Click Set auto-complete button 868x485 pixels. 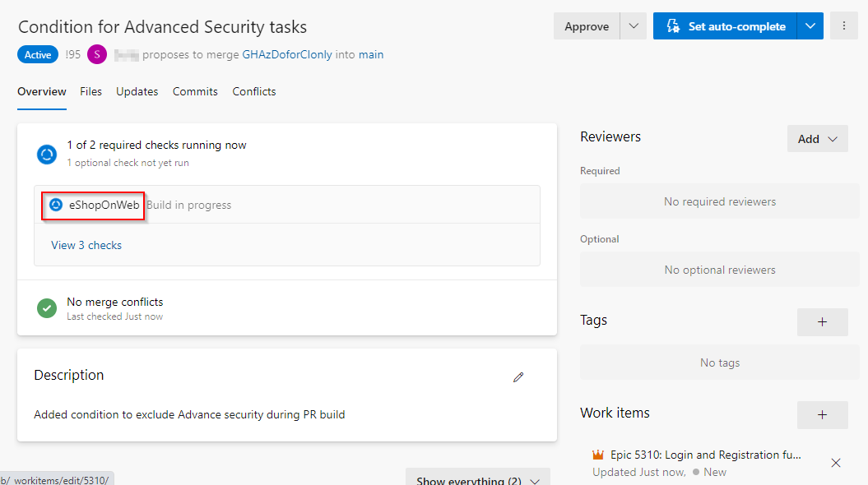725,26
